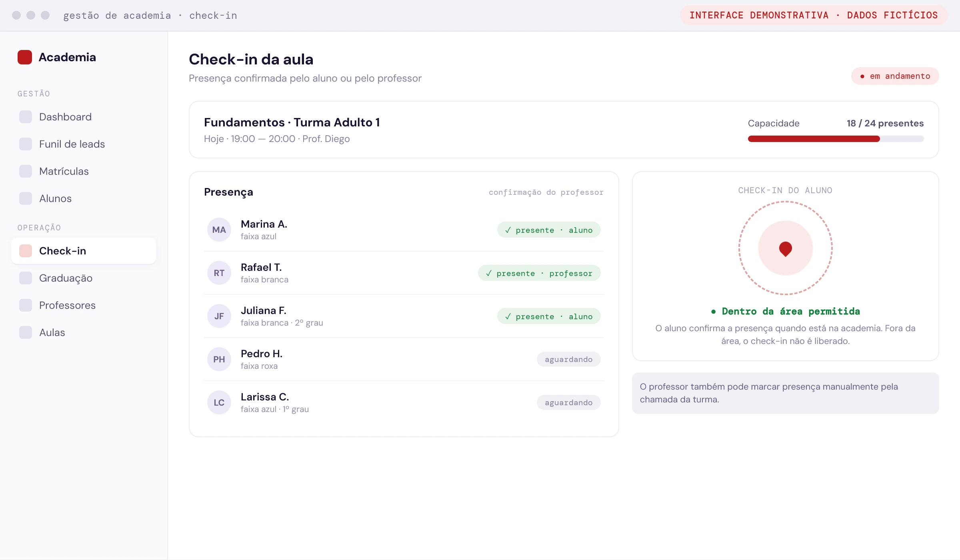Click '18 / 24 presentes' count
This screenshot has width=960, height=560.
coord(885,123)
